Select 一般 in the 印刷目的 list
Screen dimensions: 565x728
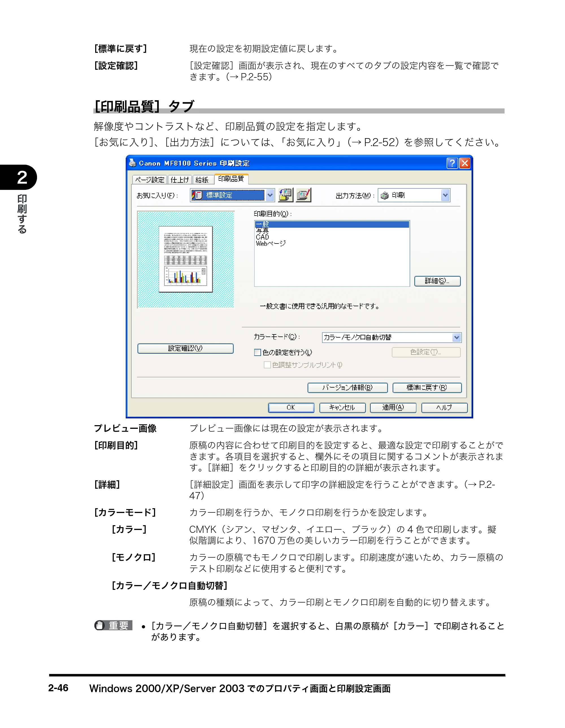[x=332, y=224]
